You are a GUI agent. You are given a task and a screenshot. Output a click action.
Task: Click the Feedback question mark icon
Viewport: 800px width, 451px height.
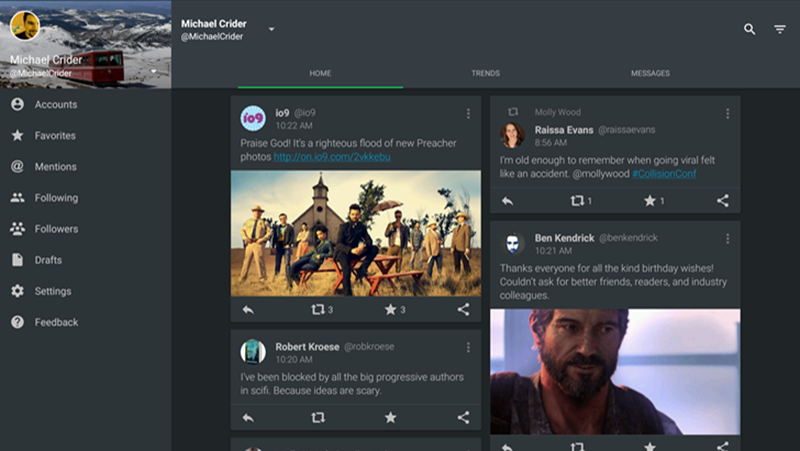[x=17, y=322]
